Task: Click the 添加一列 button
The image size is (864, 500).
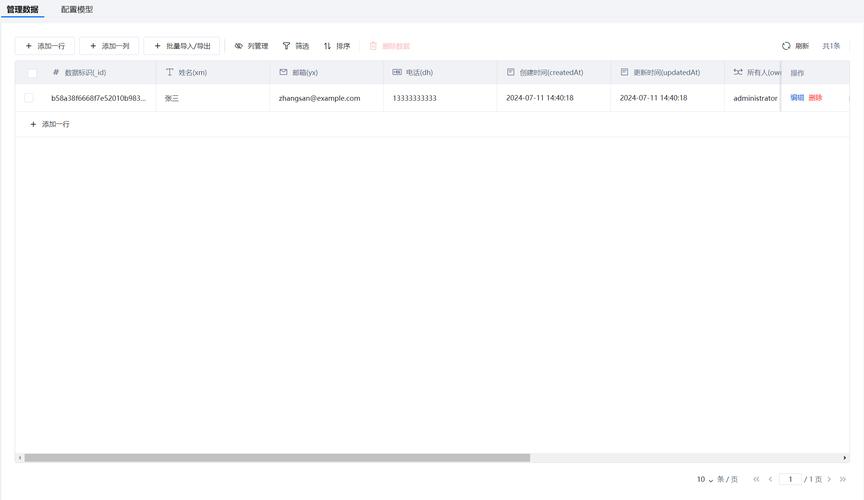Action: (109, 46)
